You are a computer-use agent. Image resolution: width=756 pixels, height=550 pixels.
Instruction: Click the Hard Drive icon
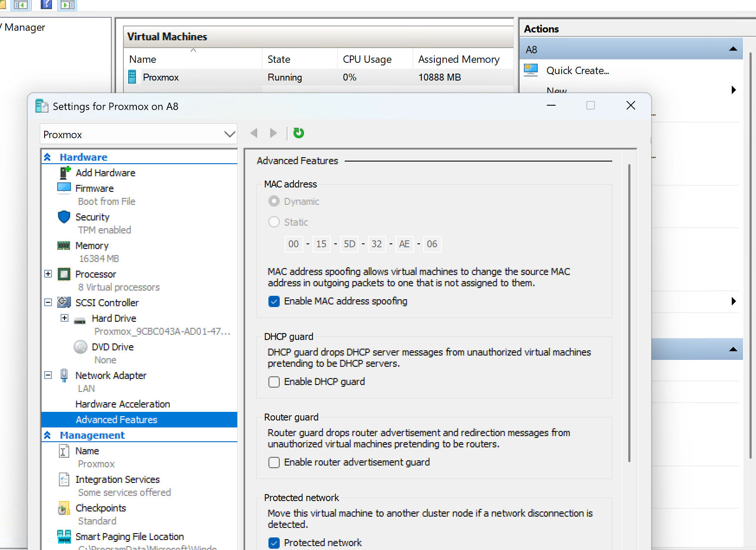80,321
